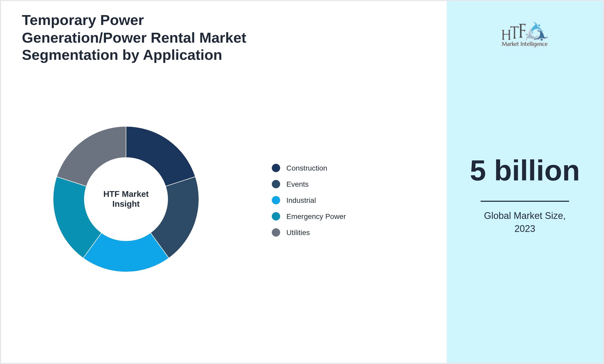Click the chart title Temporary Power Generation

click(x=134, y=38)
